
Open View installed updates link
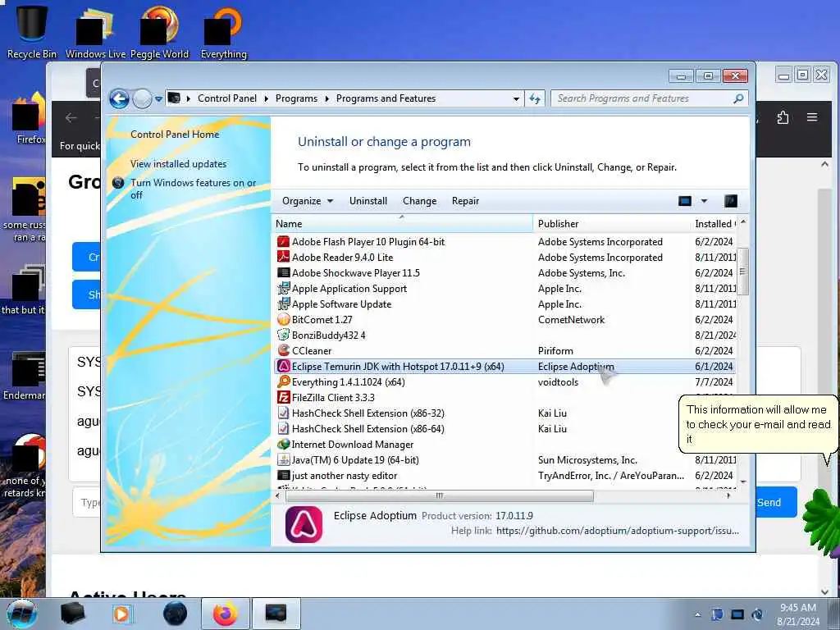click(x=178, y=164)
